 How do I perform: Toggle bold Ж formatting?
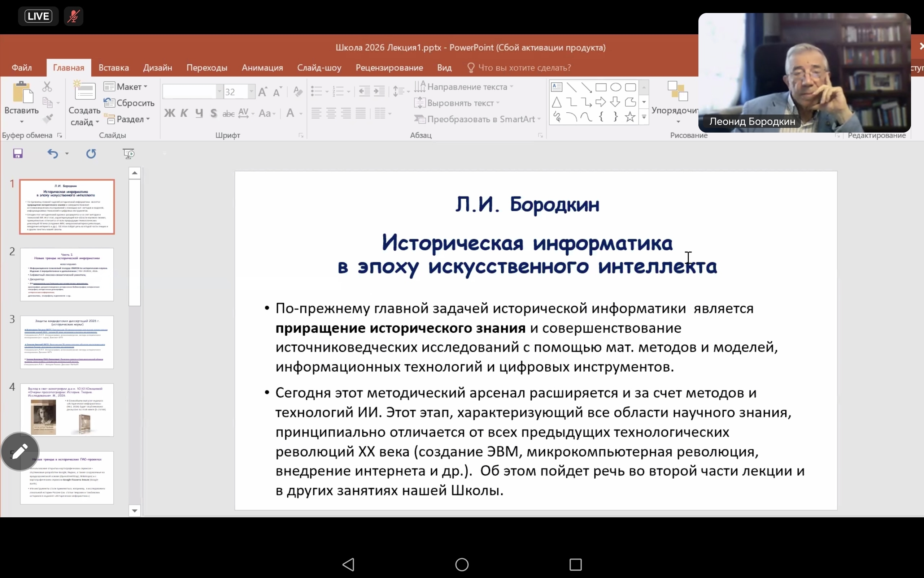[170, 113]
